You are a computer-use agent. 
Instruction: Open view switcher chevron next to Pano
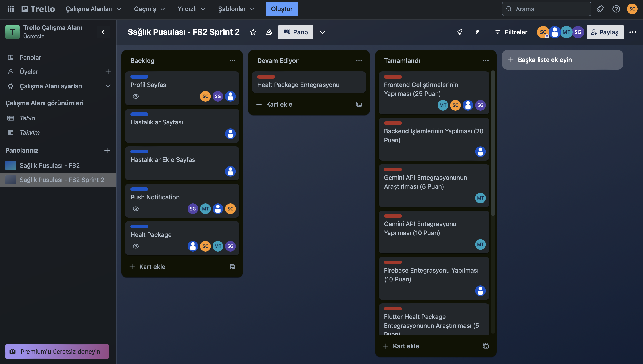coord(322,32)
